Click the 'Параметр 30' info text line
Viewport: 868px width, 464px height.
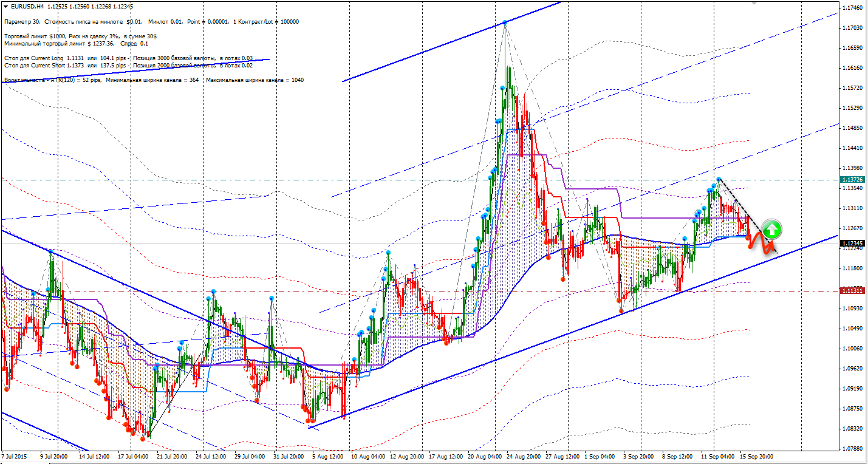click(151, 22)
